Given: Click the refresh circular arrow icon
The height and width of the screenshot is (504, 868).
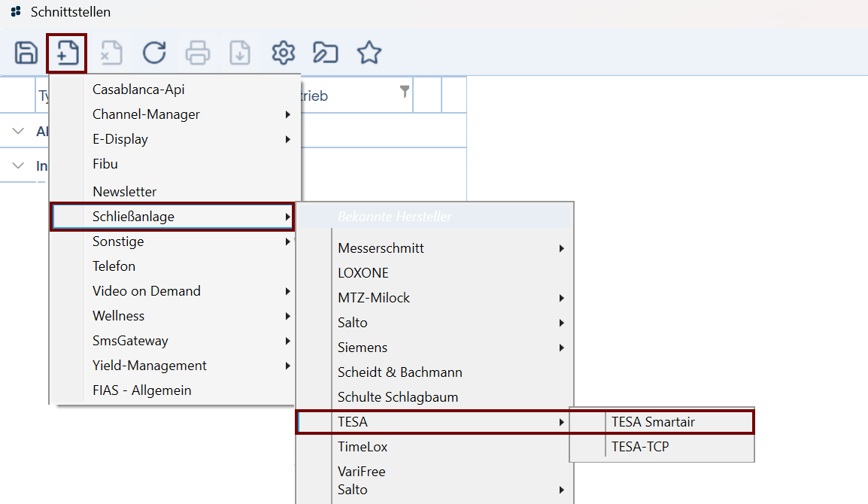Looking at the screenshot, I should 154,53.
